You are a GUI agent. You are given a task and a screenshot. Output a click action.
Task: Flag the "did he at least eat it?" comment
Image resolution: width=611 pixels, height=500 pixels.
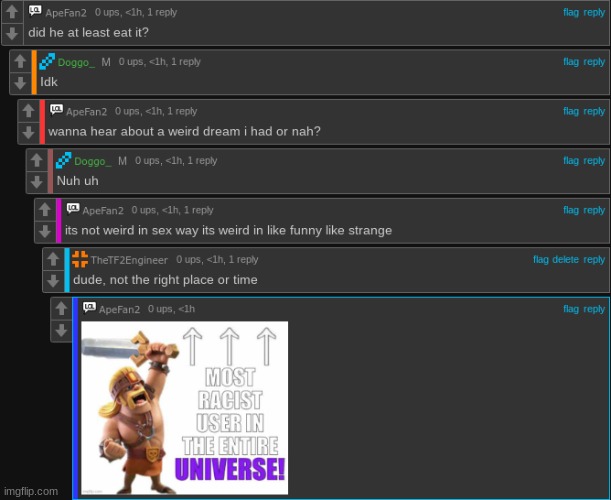click(571, 12)
